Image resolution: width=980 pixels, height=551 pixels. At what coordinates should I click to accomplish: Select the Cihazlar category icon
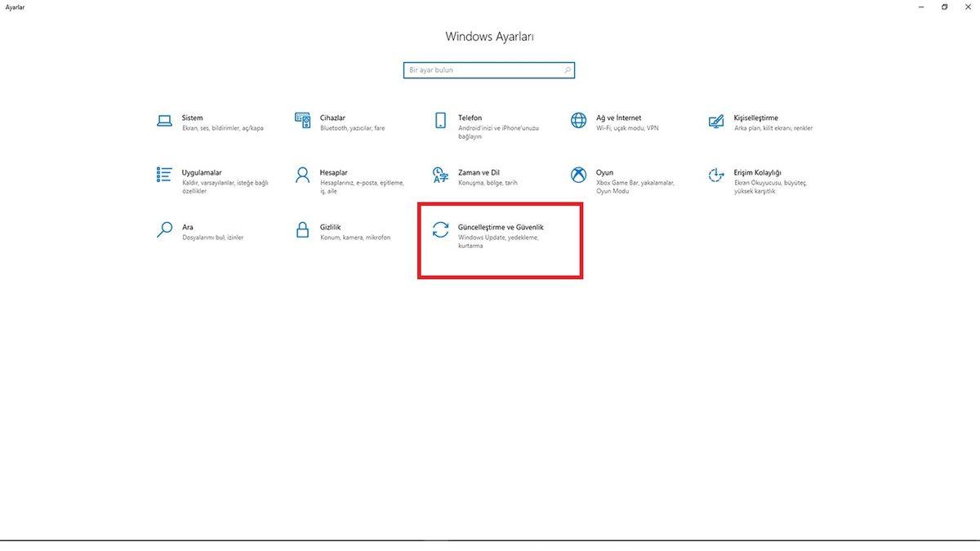click(x=302, y=121)
